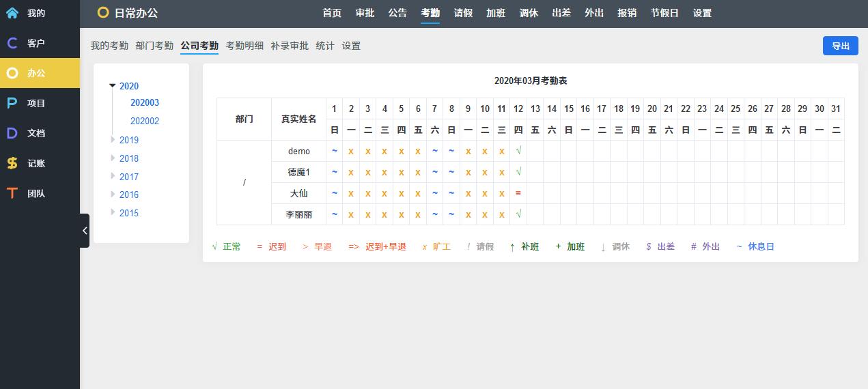Click the home icon beside 我的

[x=12, y=13]
